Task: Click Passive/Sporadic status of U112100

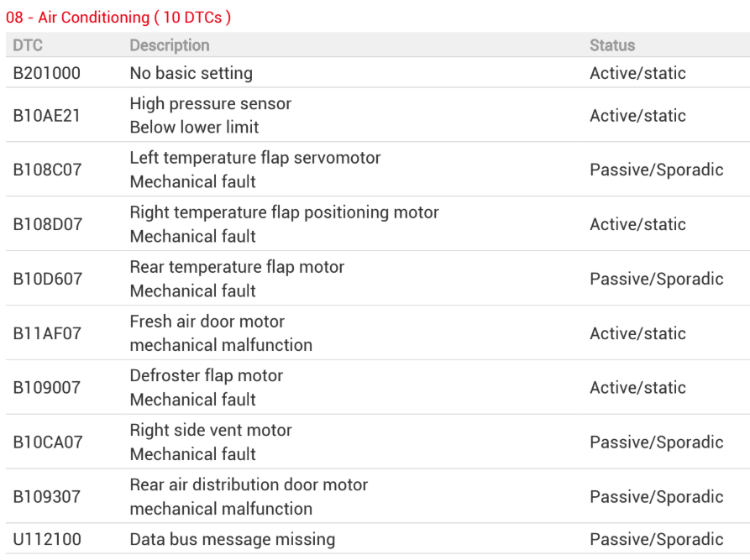Action: [x=656, y=539]
